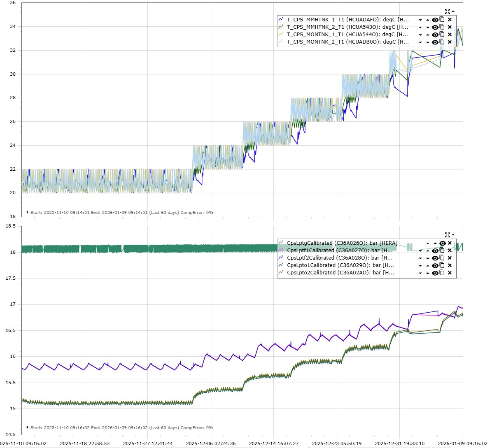
Task: Toggle visibility of CpsLptgCalibrated
Action: pyautogui.click(x=443, y=243)
